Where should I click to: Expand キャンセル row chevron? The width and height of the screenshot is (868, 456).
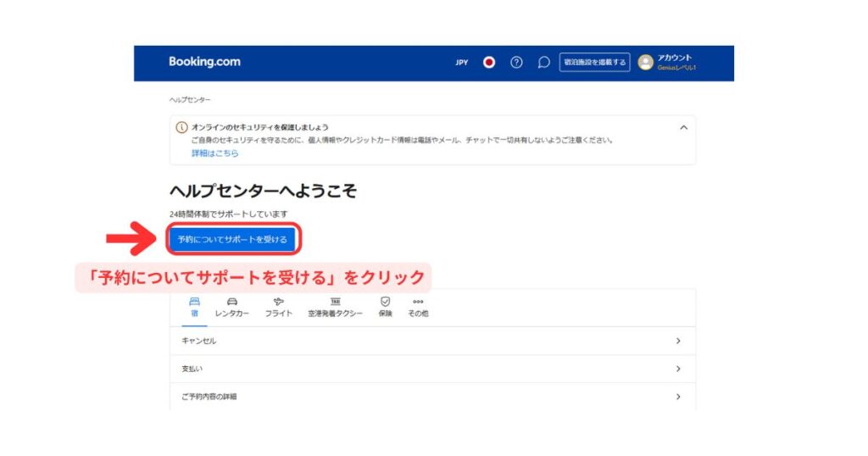pos(678,341)
